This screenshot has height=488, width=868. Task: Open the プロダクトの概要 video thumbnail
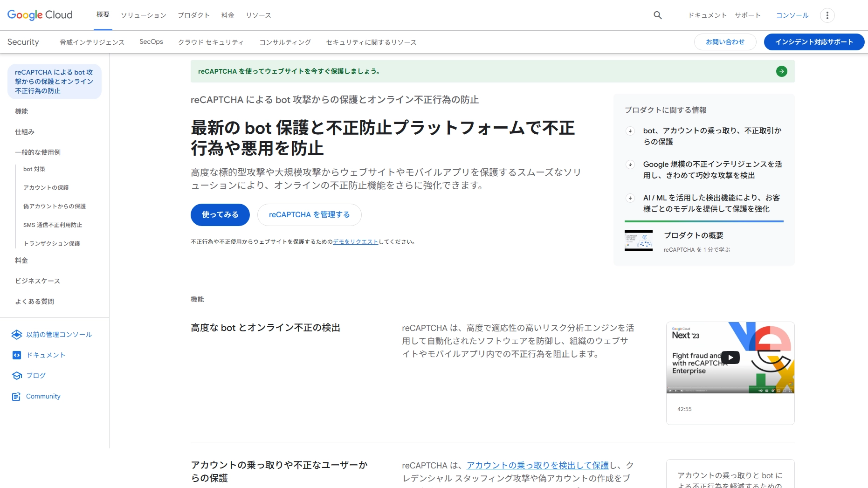(x=638, y=241)
